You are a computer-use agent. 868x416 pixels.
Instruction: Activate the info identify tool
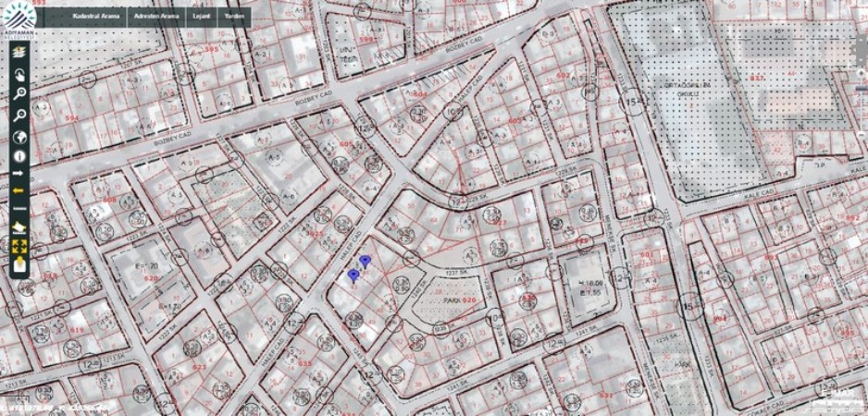click(19, 154)
